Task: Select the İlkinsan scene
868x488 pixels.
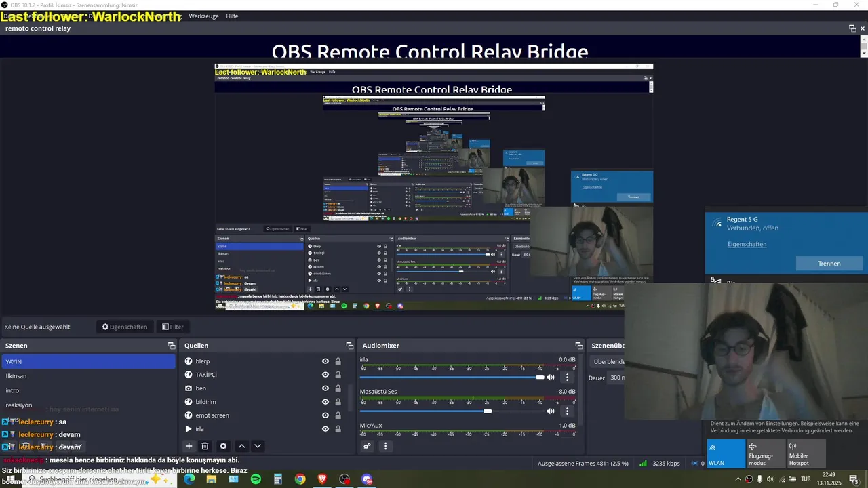Action: point(89,376)
